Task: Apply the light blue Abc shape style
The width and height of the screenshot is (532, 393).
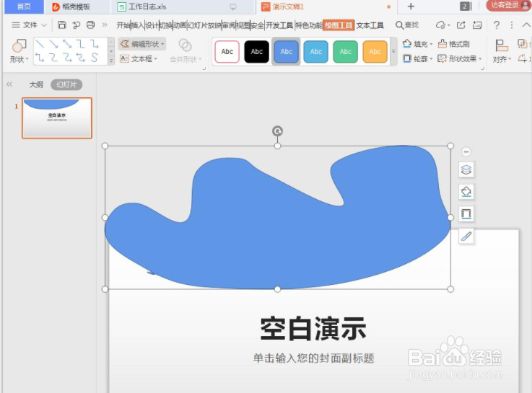Action: [x=316, y=51]
